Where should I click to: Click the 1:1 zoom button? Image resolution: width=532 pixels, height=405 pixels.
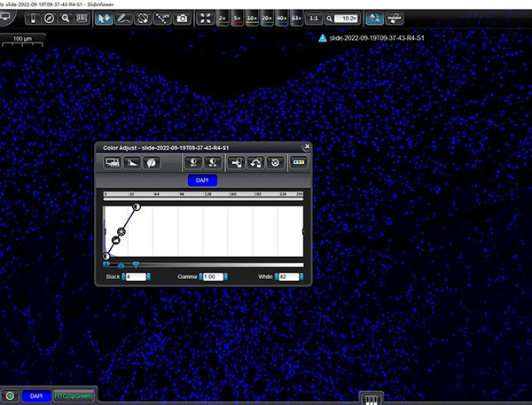(313, 18)
